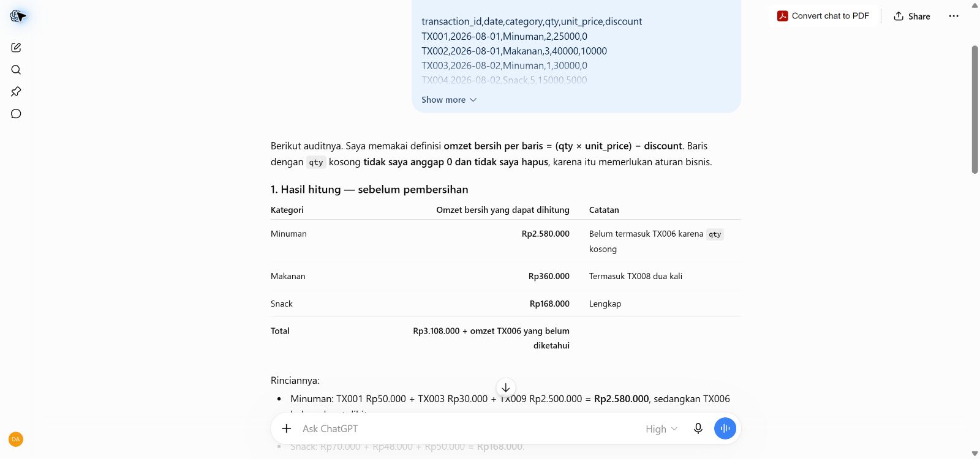
Task: Open the chat bubble icon in the sidebar
Action: [x=16, y=114]
